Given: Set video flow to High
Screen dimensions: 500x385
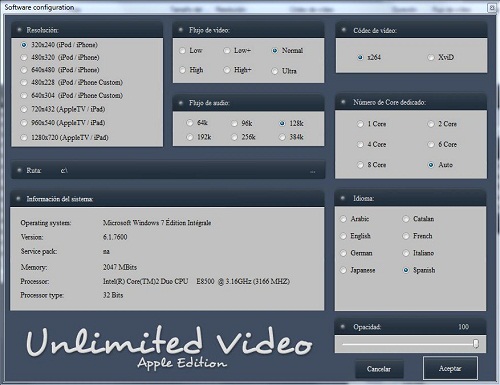Looking at the screenshot, I should point(182,70).
